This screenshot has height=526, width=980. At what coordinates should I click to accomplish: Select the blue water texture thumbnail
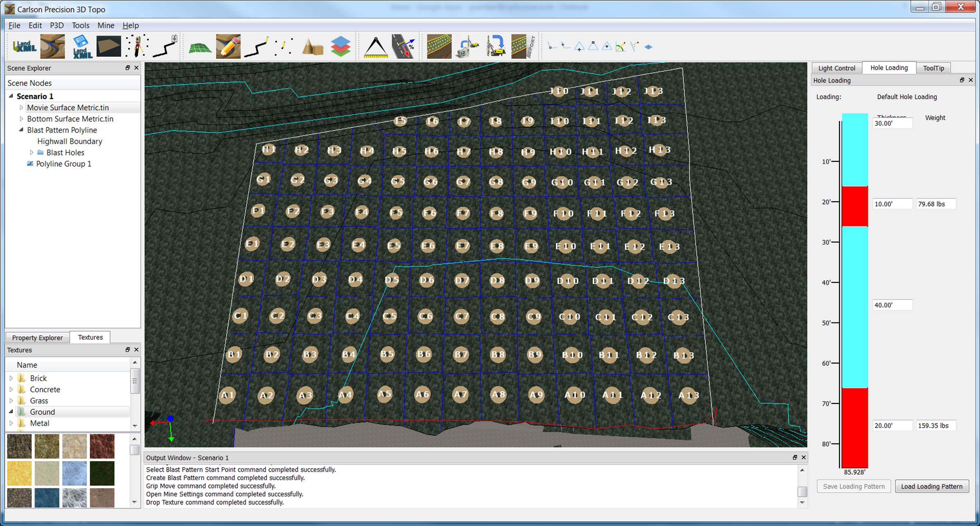(47, 498)
